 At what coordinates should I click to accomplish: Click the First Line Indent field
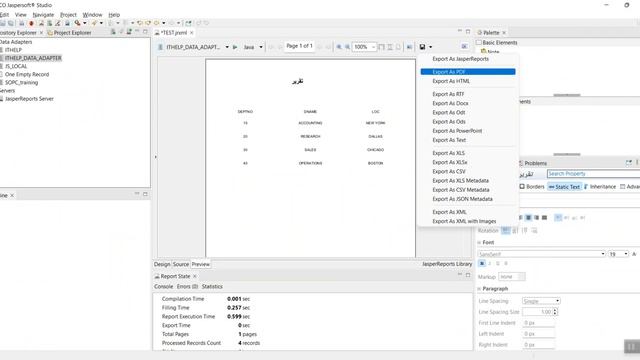538,322
